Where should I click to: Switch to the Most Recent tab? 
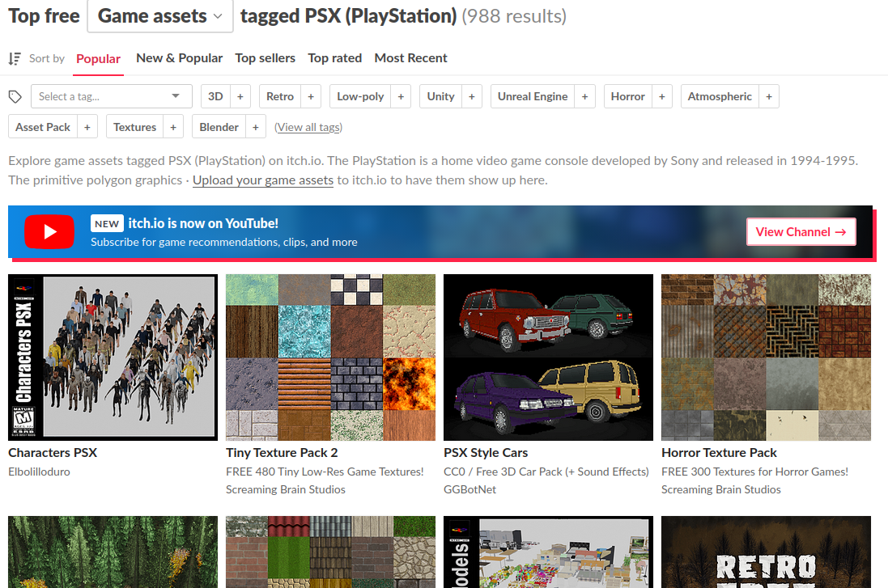coord(410,58)
